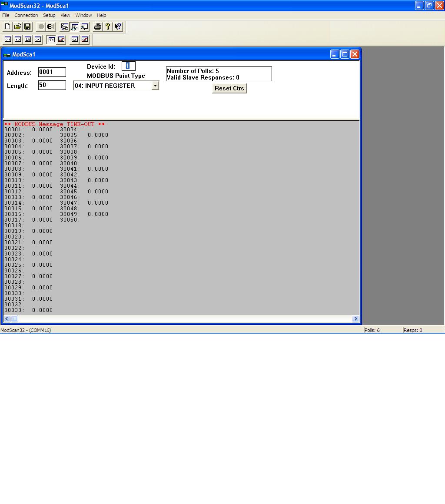Click the 'Resps: 0' status bar entry
Viewport: 445px width, 504px height.
click(x=413, y=330)
